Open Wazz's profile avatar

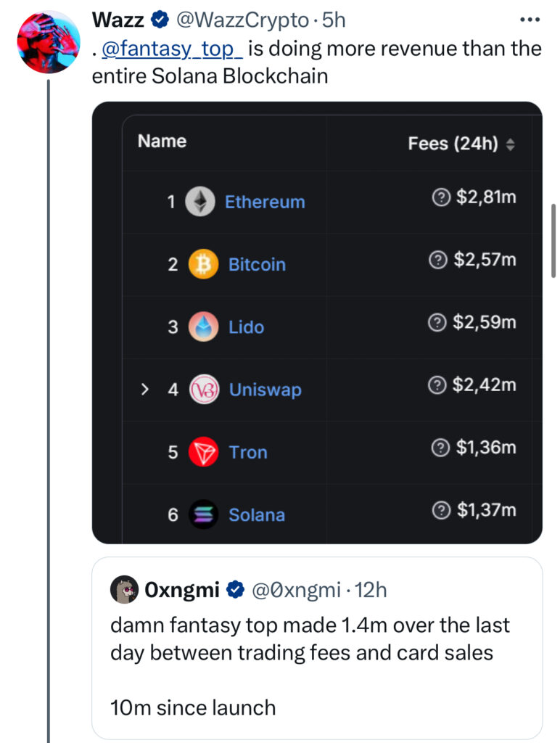(48, 42)
